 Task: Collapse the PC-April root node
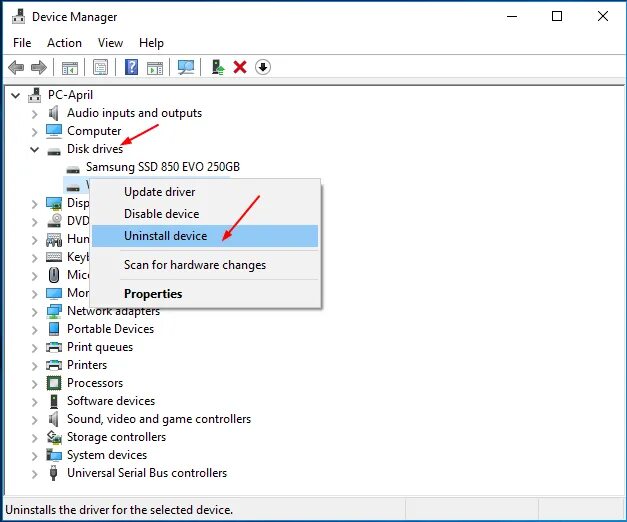pos(16,96)
